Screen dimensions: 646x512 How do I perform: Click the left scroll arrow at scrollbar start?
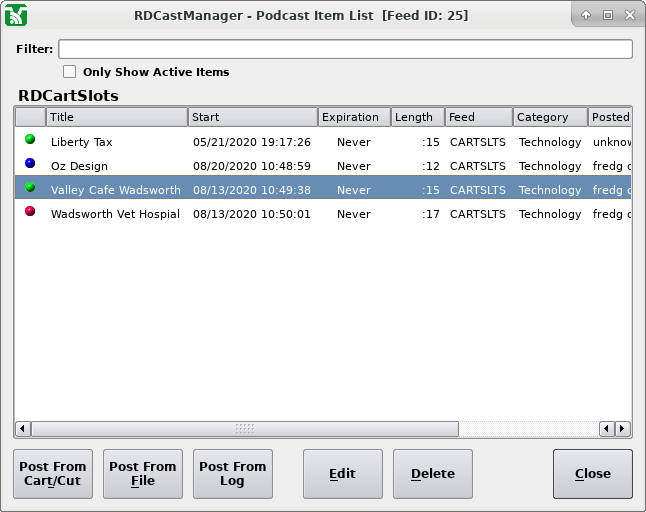click(x=23, y=429)
